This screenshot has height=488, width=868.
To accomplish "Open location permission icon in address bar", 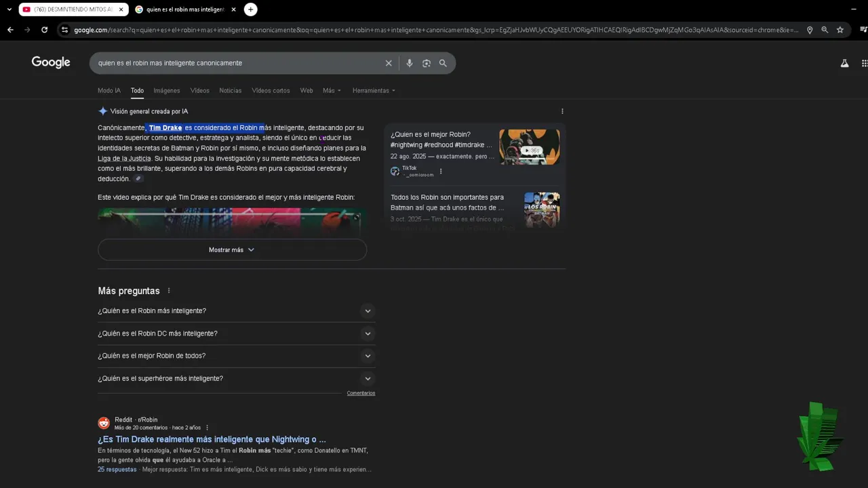I will (810, 30).
